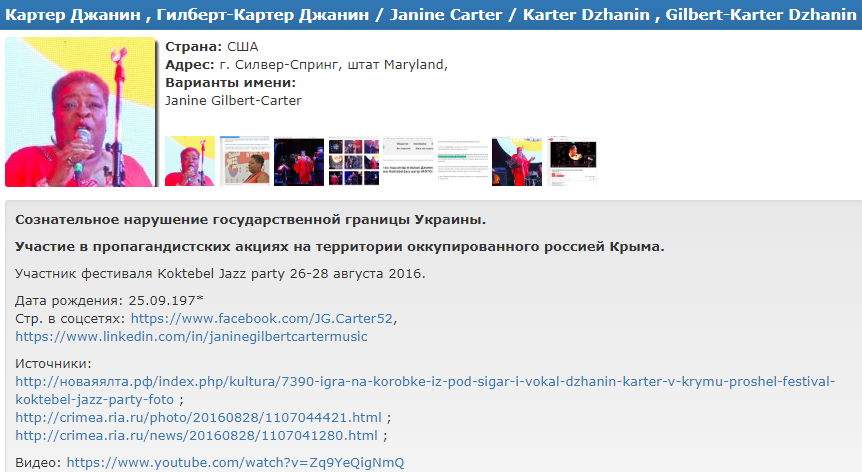The image size is (862, 472).
Task: Open the large profile photo of the singer
Action: [80, 112]
